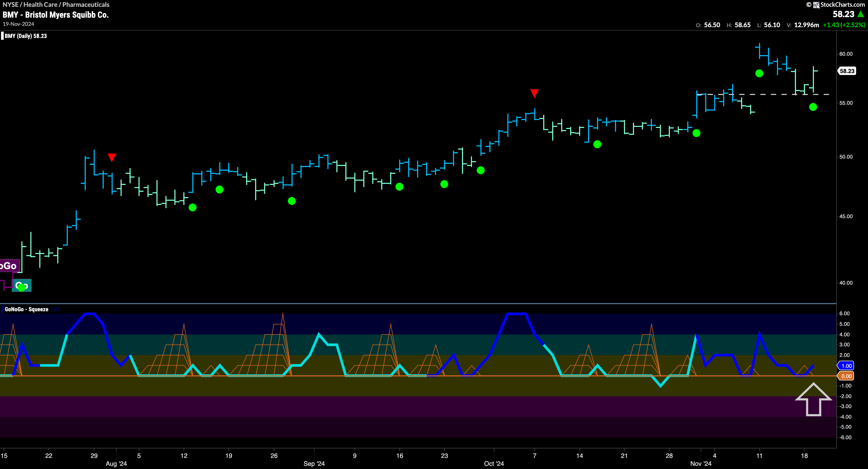This screenshot has height=469, width=868.
Task: Click the Sep '24 date axis label
Action: [314, 464]
